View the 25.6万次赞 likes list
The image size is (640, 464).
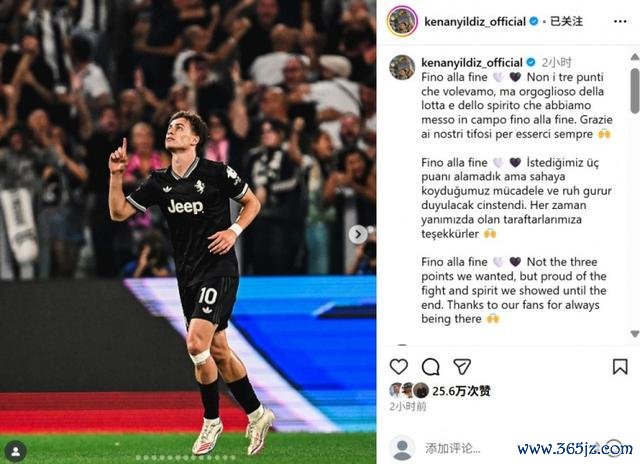pyautogui.click(x=461, y=391)
